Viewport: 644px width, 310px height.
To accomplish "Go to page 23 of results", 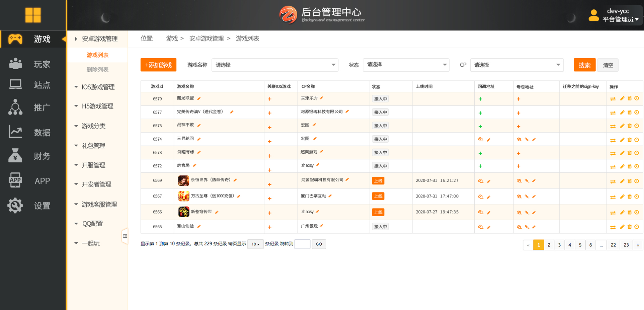I will 626,245.
